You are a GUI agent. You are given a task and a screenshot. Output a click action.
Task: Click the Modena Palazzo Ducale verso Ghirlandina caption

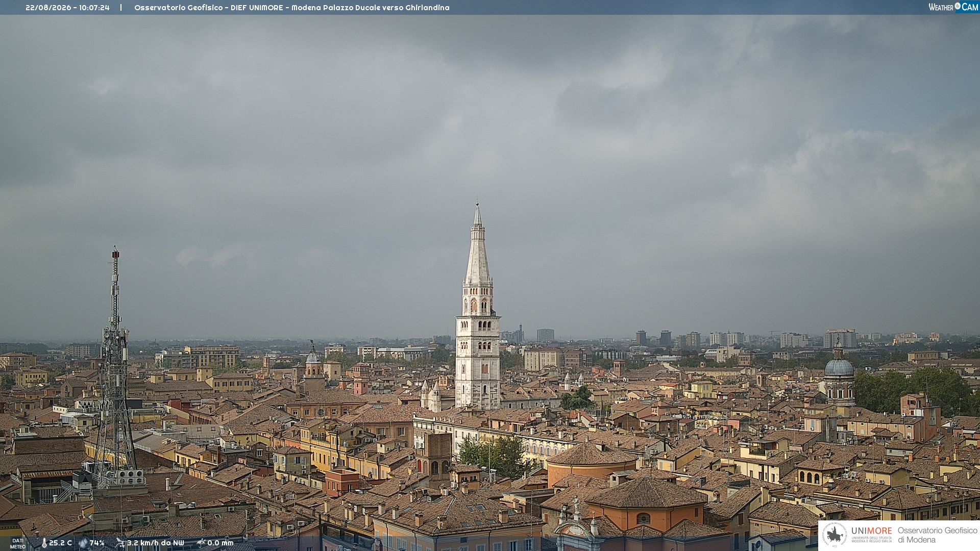pyautogui.click(x=371, y=8)
